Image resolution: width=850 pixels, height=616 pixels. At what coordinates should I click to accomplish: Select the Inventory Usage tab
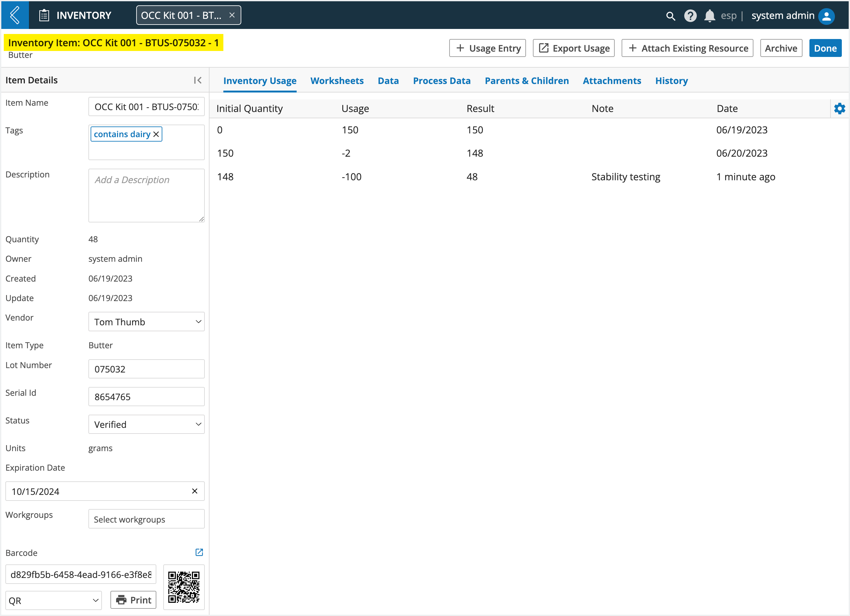(260, 81)
